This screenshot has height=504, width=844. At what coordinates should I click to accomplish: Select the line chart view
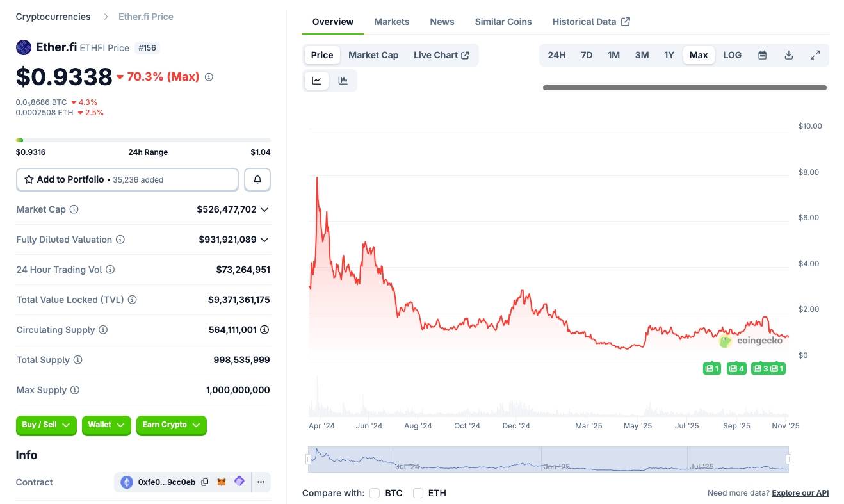pos(317,81)
